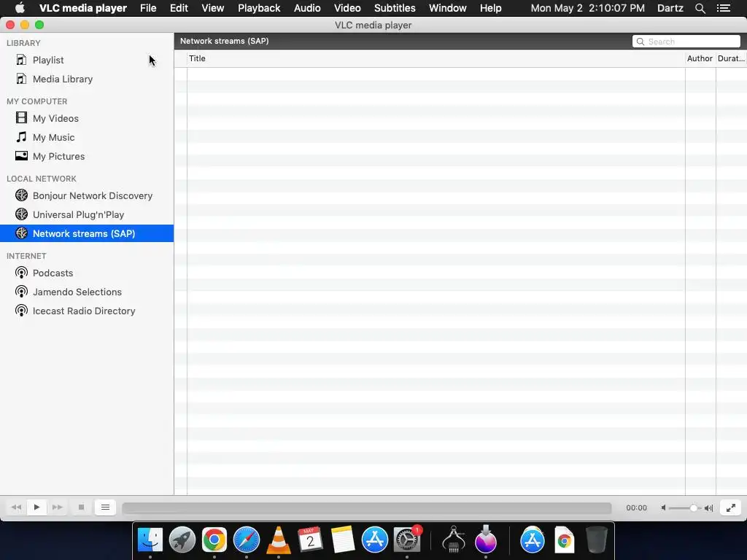The image size is (747, 560).
Task: Open the Window menu
Action: click(448, 8)
